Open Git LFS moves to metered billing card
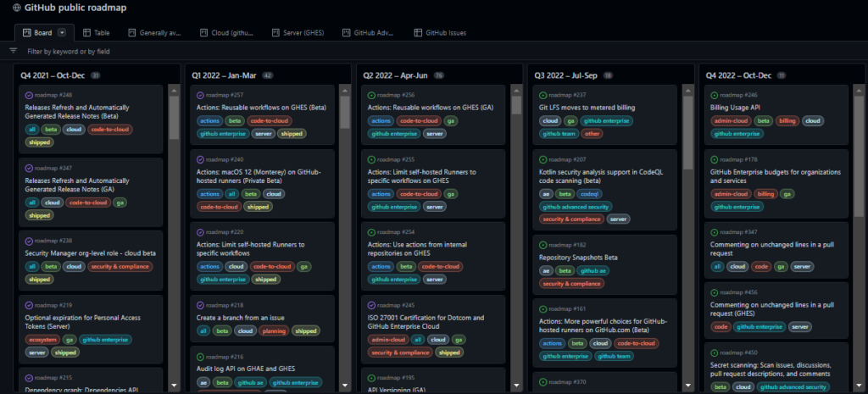868x394 pixels. [587, 108]
